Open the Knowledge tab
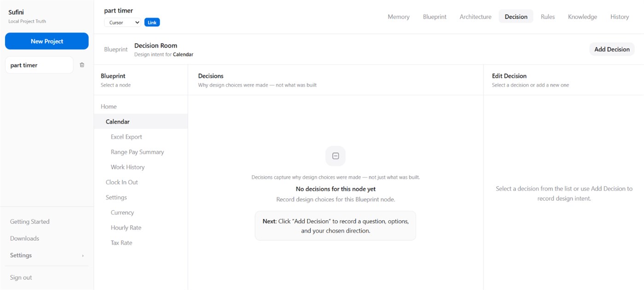Viewport: 644px width, 290px height. 582,17
